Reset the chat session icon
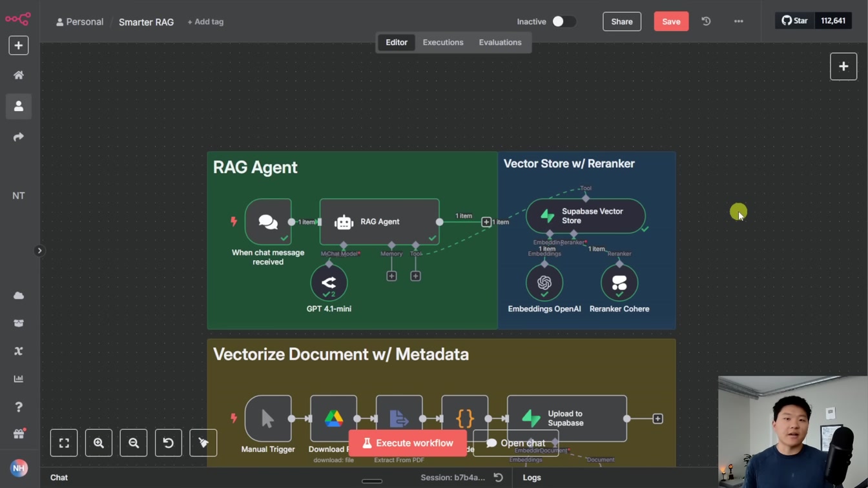The height and width of the screenshot is (488, 868). coord(498,478)
